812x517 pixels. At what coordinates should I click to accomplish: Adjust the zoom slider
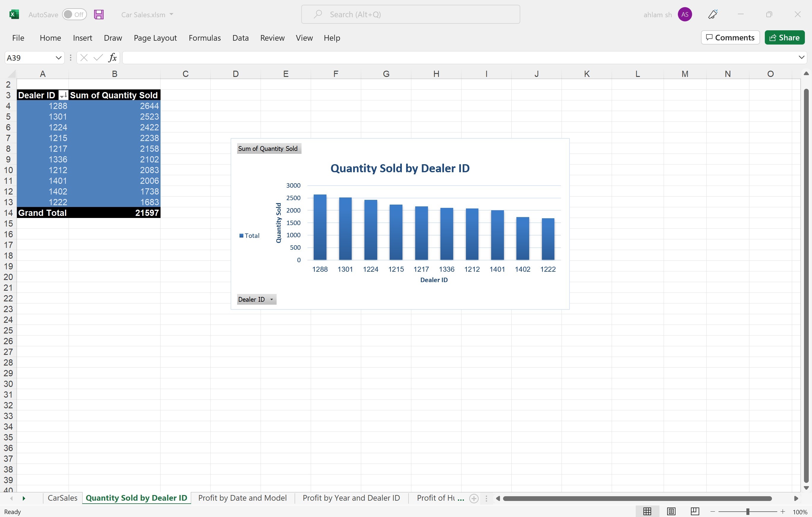point(747,511)
